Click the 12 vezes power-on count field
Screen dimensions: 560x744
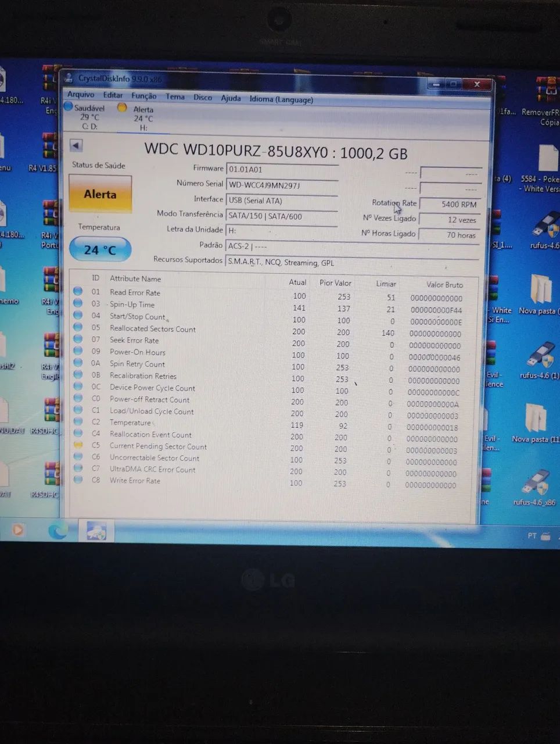click(x=450, y=220)
